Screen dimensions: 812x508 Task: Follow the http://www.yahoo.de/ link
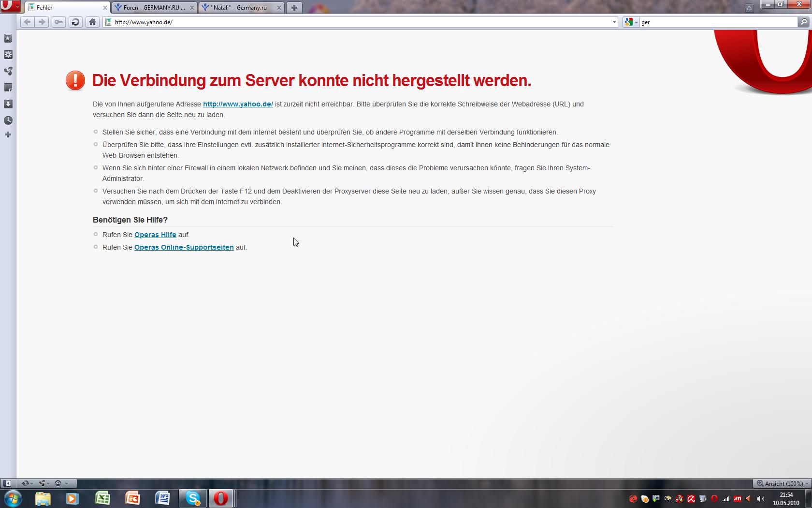[x=238, y=104]
